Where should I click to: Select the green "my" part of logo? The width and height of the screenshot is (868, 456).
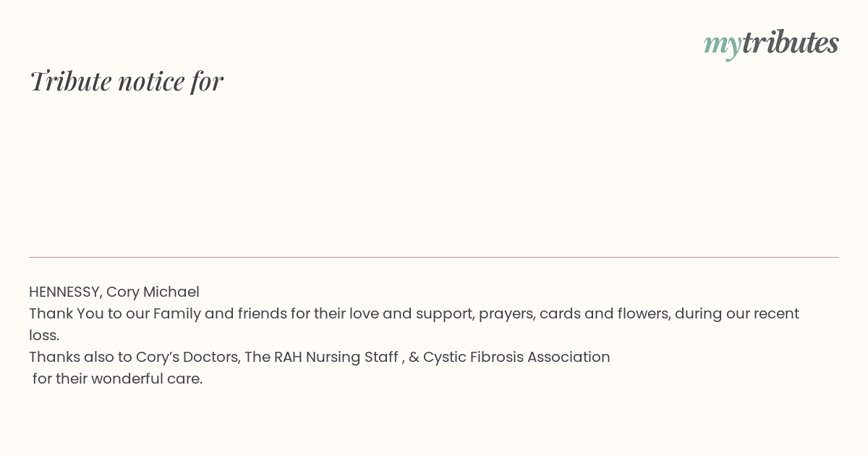pyautogui.click(x=722, y=46)
